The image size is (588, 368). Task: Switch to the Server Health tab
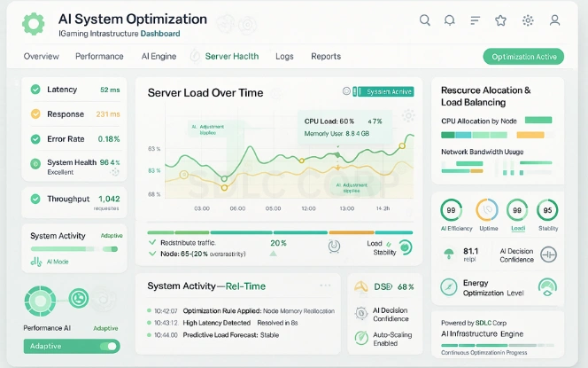pos(231,56)
